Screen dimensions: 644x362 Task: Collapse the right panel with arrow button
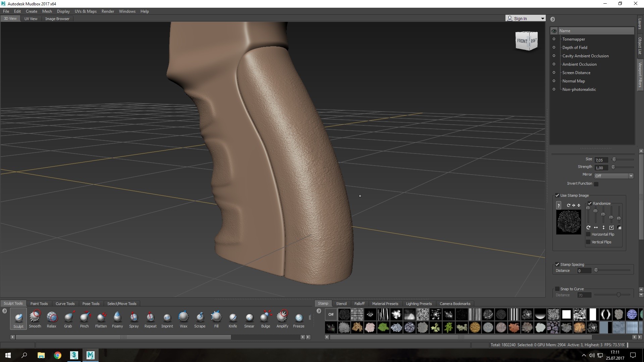coord(553,19)
